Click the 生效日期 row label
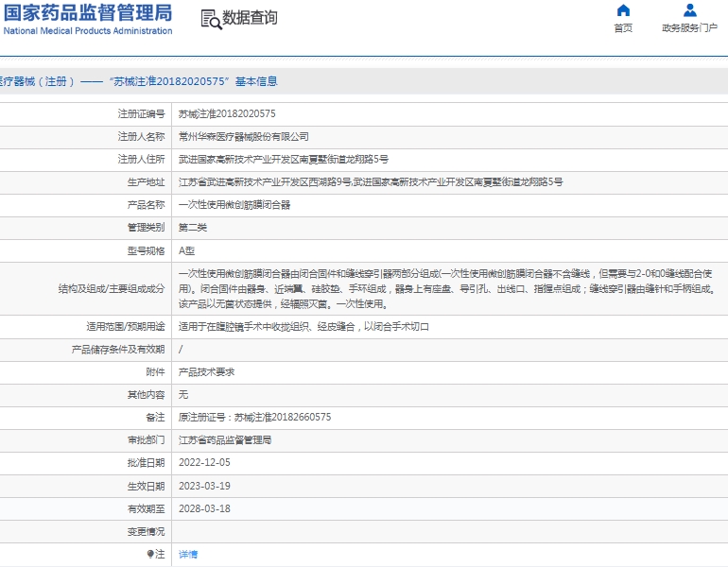This screenshot has height=567, width=728. (x=147, y=487)
